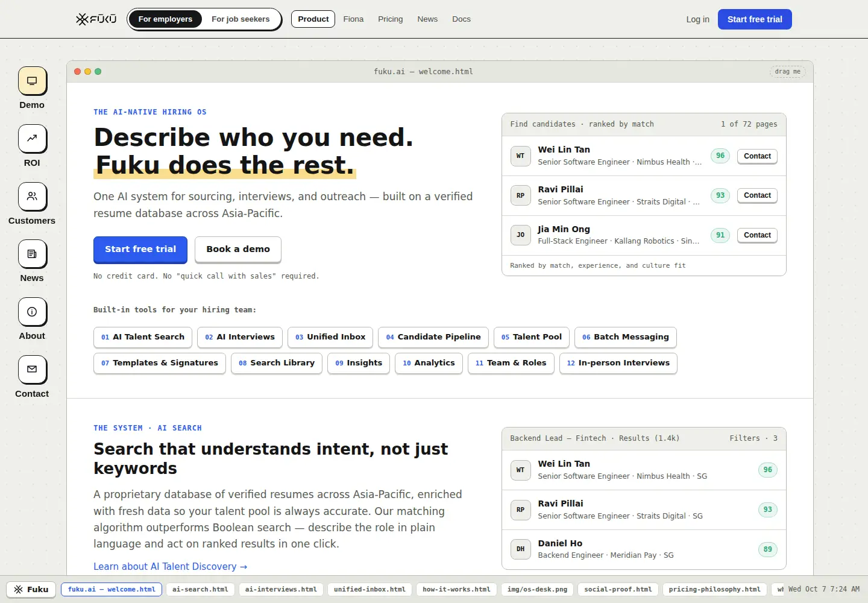Contact Jia Min Ong

pyautogui.click(x=757, y=235)
